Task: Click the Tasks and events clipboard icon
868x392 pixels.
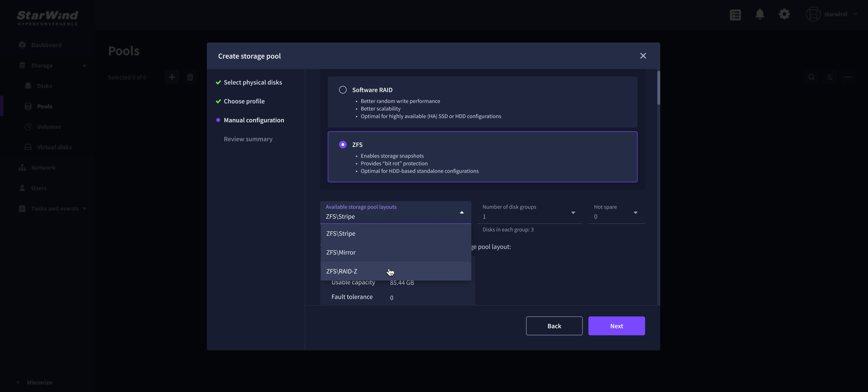Action: point(22,208)
